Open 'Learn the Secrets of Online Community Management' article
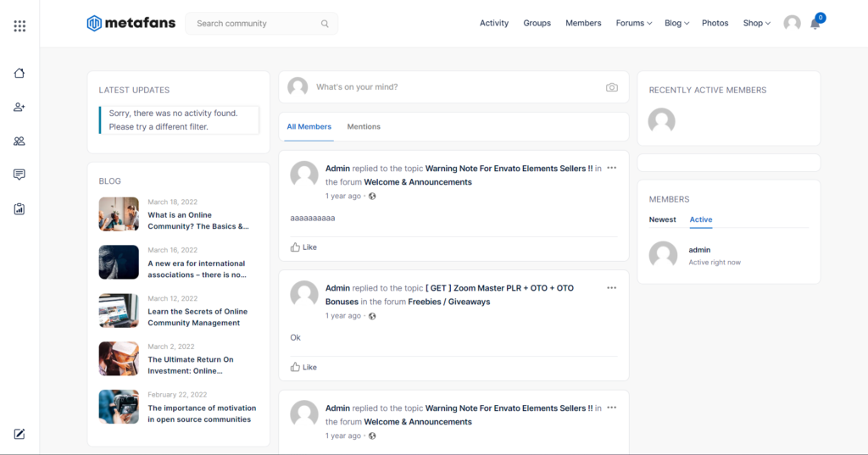Screen dimensions: 868x455 pyautogui.click(x=198, y=317)
